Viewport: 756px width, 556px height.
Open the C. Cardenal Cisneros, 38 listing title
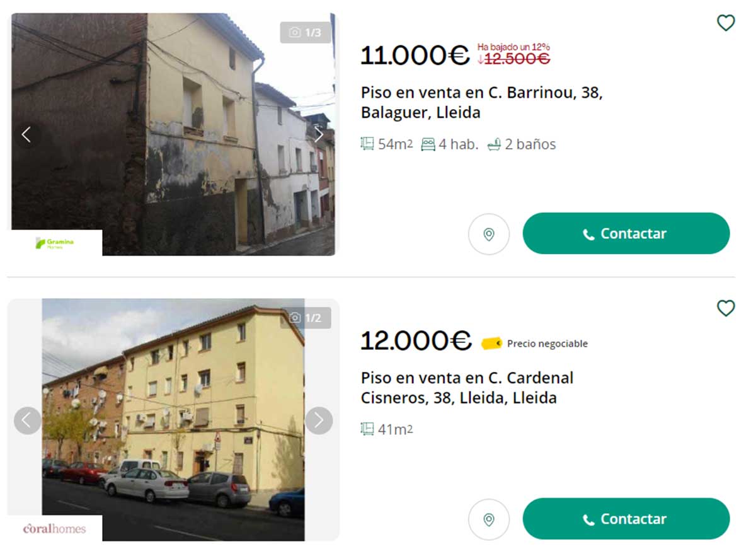466,388
